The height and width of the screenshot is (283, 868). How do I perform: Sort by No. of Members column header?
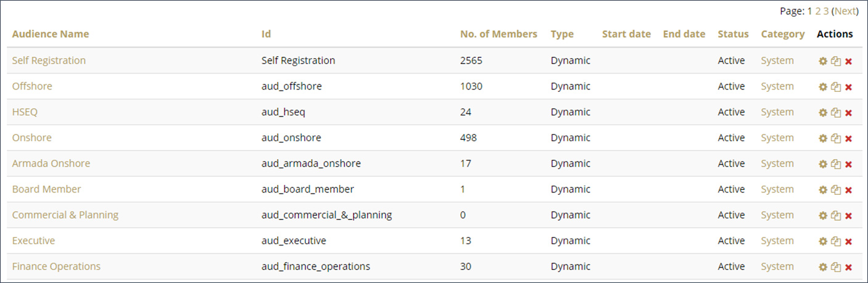coord(498,34)
